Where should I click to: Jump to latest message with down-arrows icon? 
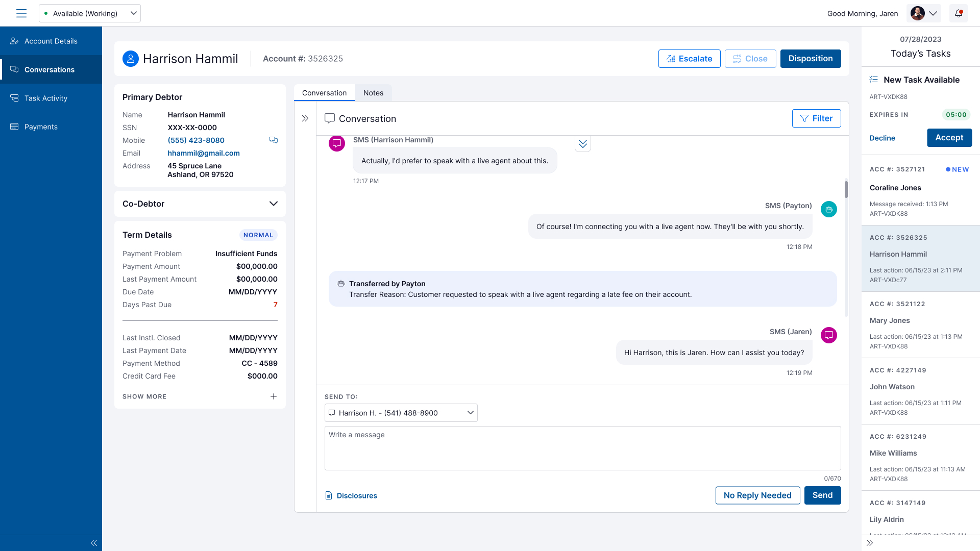[x=582, y=144]
